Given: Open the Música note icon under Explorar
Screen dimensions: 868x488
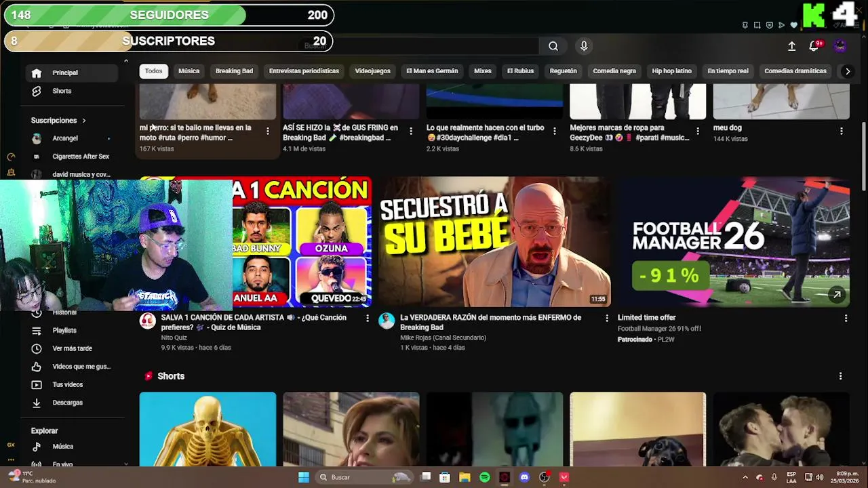Looking at the screenshot, I should coord(37,447).
